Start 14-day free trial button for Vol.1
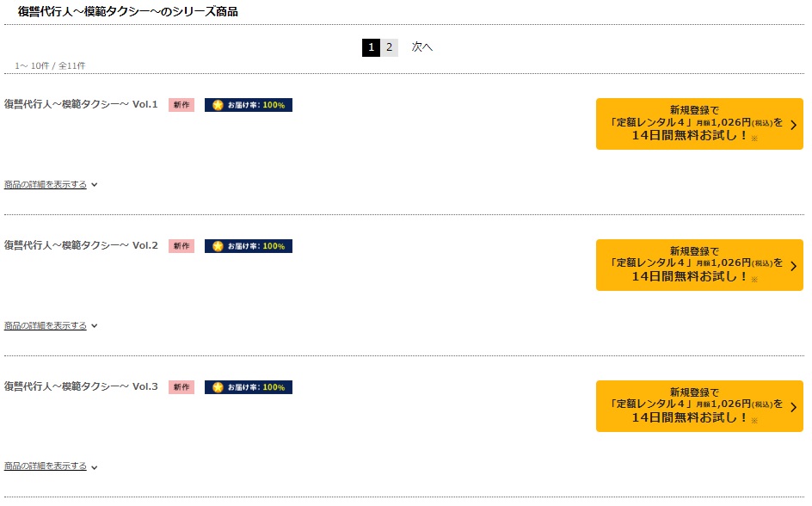 click(x=699, y=124)
